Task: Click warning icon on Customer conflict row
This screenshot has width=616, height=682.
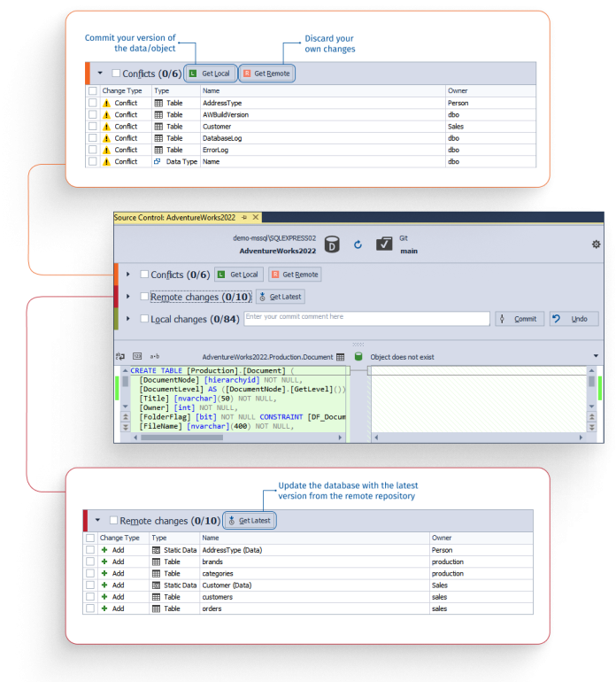Action: tap(106, 127)
